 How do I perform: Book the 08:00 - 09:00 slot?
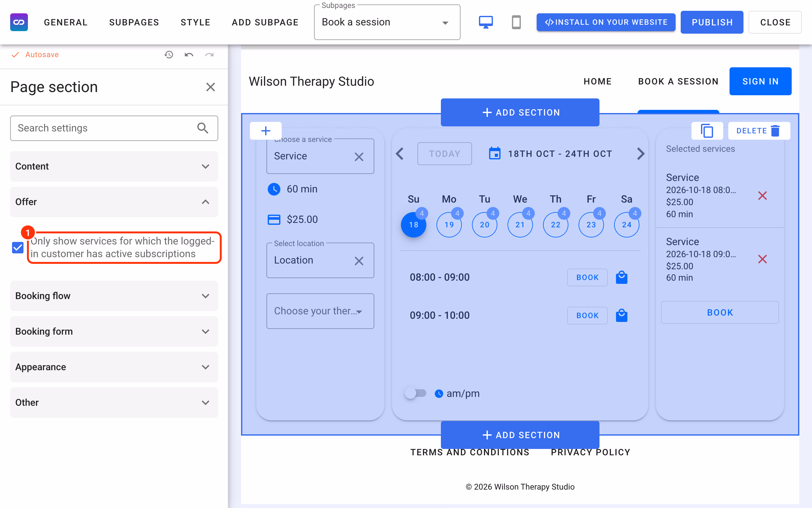587,277
